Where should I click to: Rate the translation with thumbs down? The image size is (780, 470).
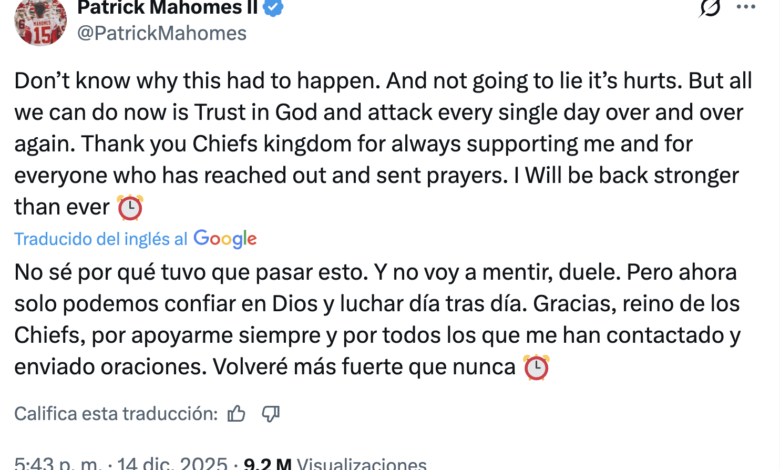pos(270,413)
